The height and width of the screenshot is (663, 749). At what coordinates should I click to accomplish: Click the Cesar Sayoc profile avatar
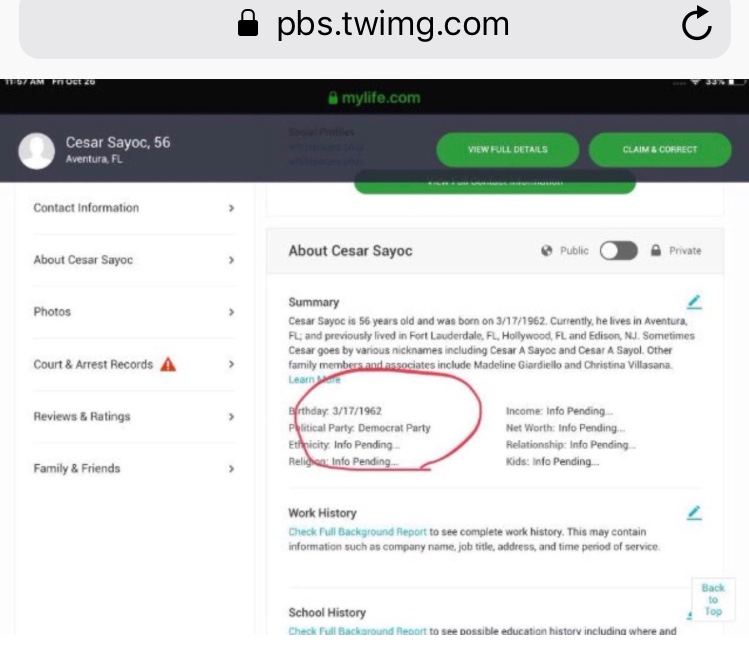click(36, 151)
